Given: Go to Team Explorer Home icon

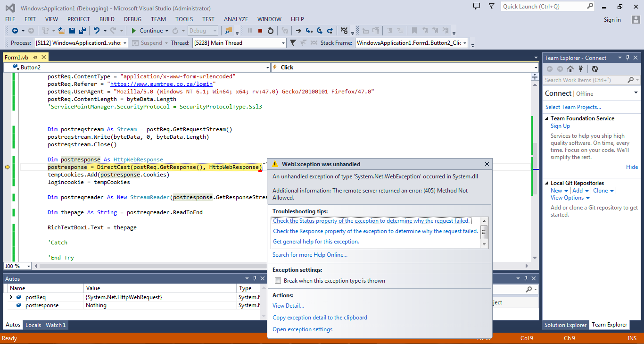Looking at the screenshot, I should point(570,69).
